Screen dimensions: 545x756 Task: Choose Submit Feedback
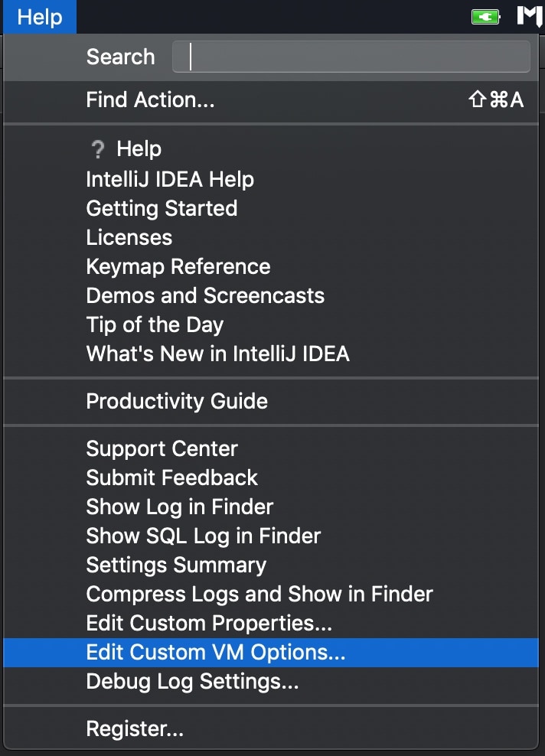click(x=172, y=477)
